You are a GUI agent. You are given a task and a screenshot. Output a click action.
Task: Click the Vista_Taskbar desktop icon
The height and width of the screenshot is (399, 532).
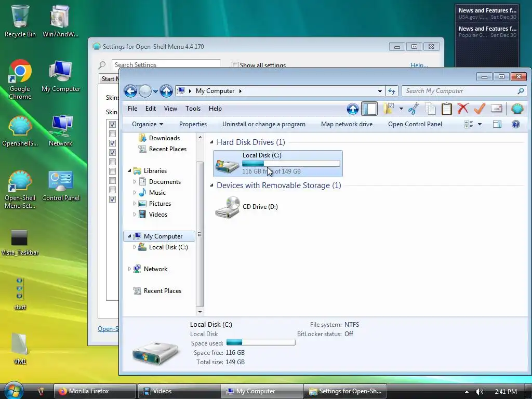pyautogui.click(x=20, y=243)
